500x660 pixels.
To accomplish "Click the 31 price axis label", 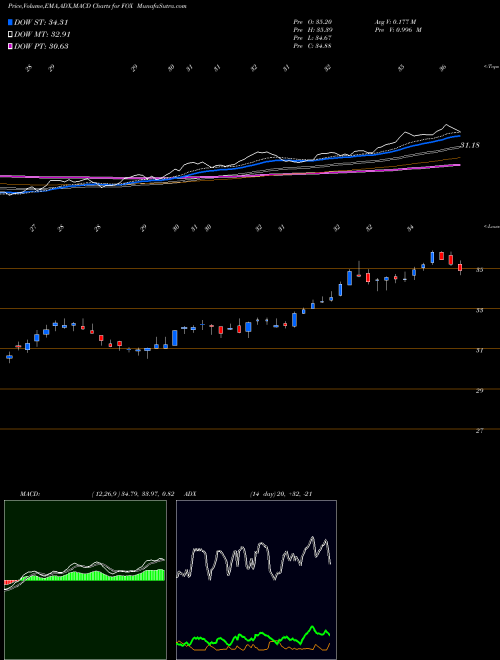I will coord(479,350).
